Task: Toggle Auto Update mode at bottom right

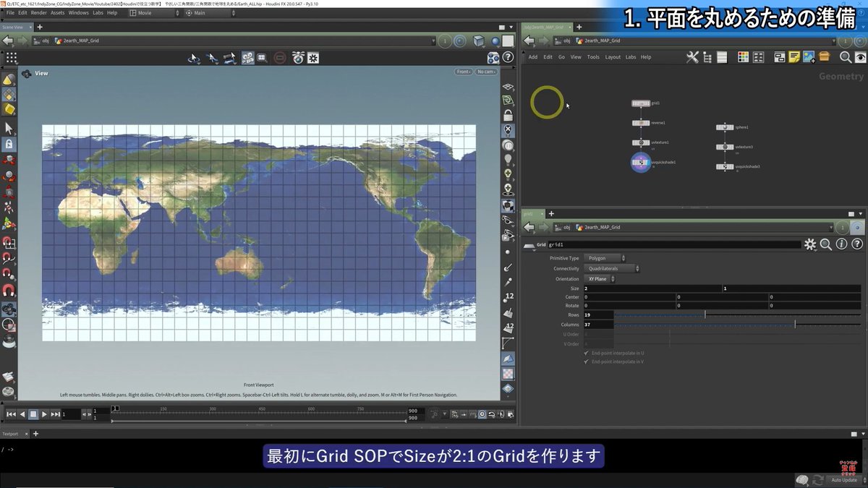Action: point(843,480)
